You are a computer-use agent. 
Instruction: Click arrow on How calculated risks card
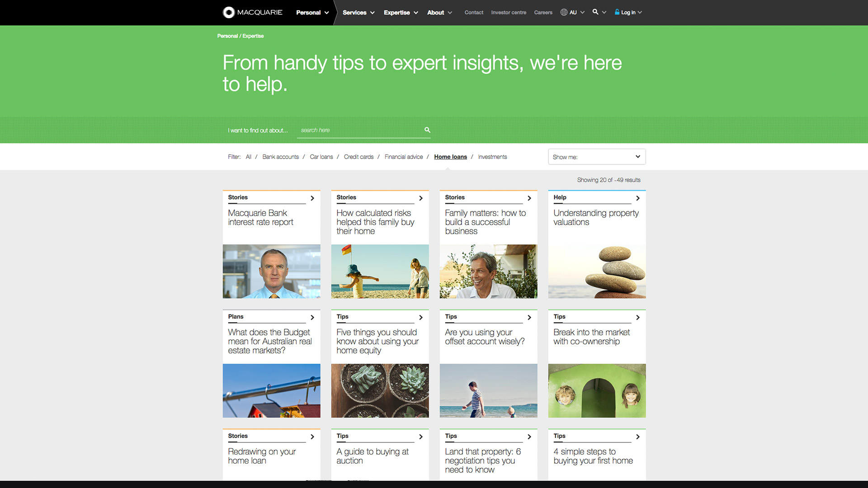pyautogui.click(x=421, y=198)
